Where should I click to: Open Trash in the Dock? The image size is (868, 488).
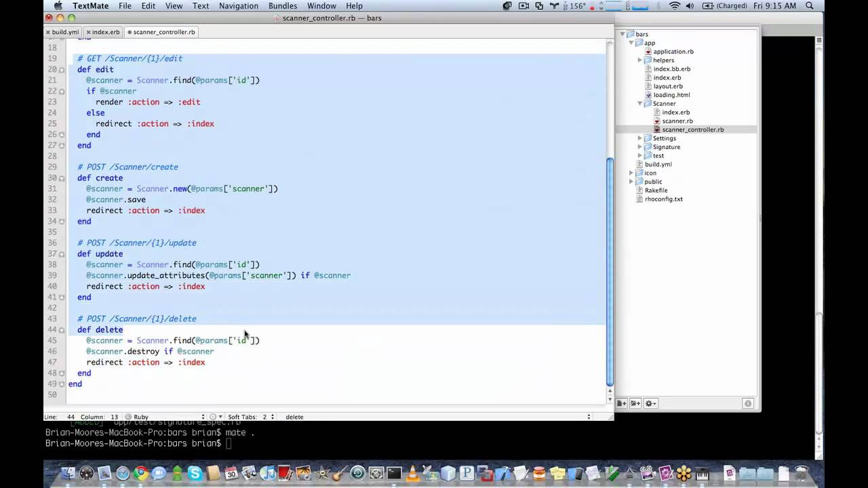coord(802,473)
